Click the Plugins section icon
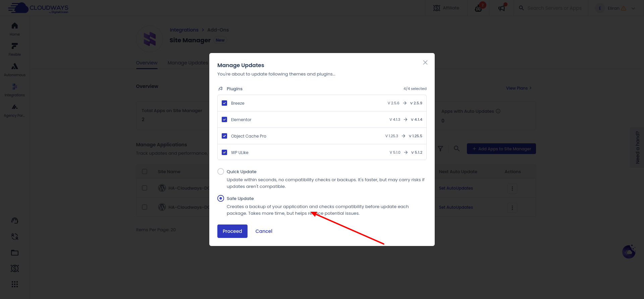Screen dimensions: 644x299 (x=221, y=89)
